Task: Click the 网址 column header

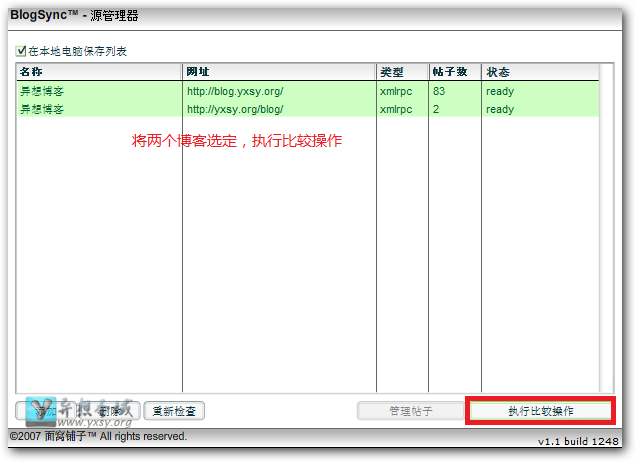Action: [278, 72]
